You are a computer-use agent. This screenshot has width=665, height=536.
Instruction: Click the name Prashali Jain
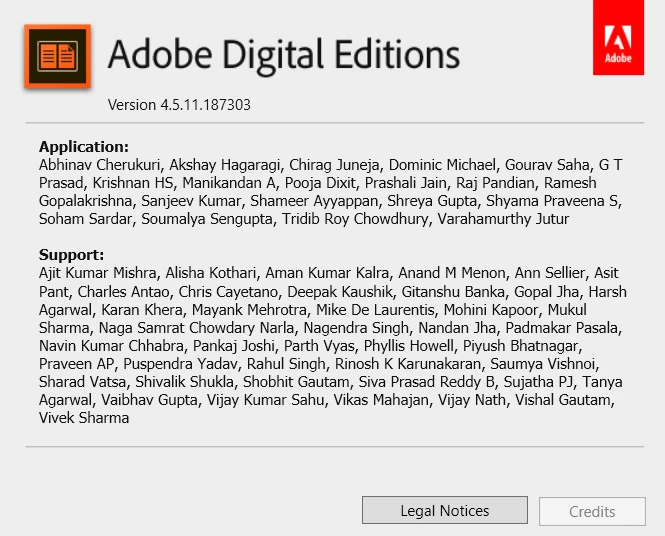tap(405, 183)
